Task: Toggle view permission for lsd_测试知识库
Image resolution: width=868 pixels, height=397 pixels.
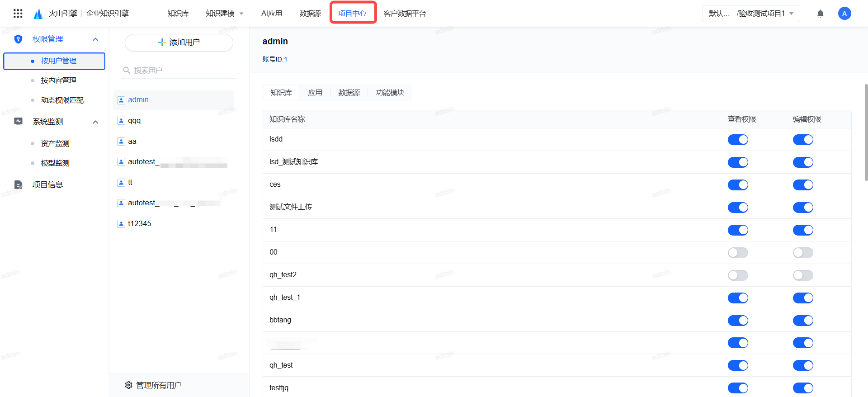Action: [x=738, y=162]
